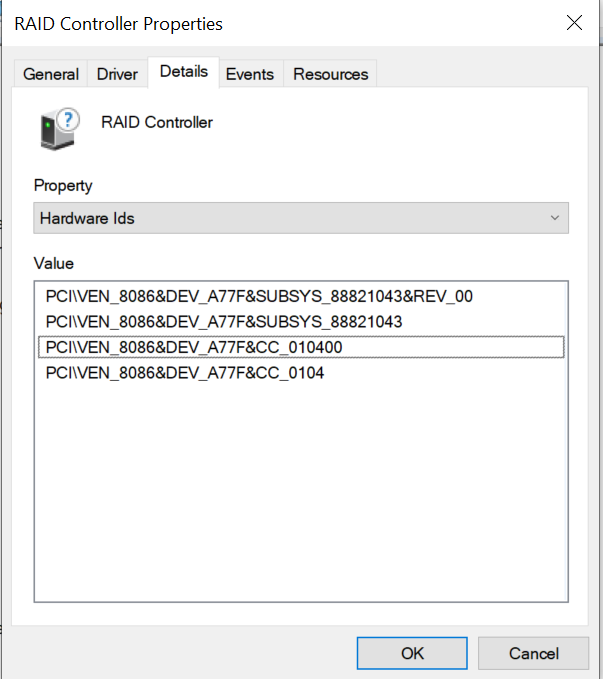Image resolution: width=603 pixels, height=679 pixels.
Task: Open the Driver tab
Action: (117, 74)
